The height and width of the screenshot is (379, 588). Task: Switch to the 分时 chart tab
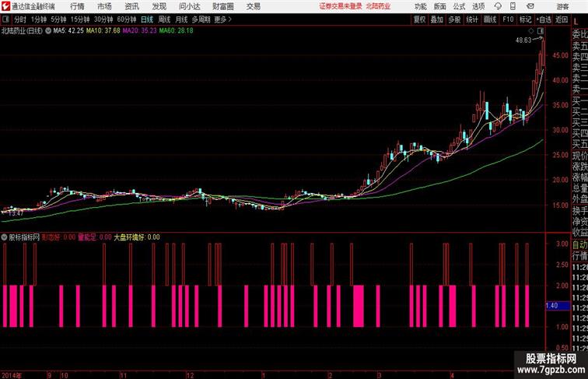click(x=20, y=19)
